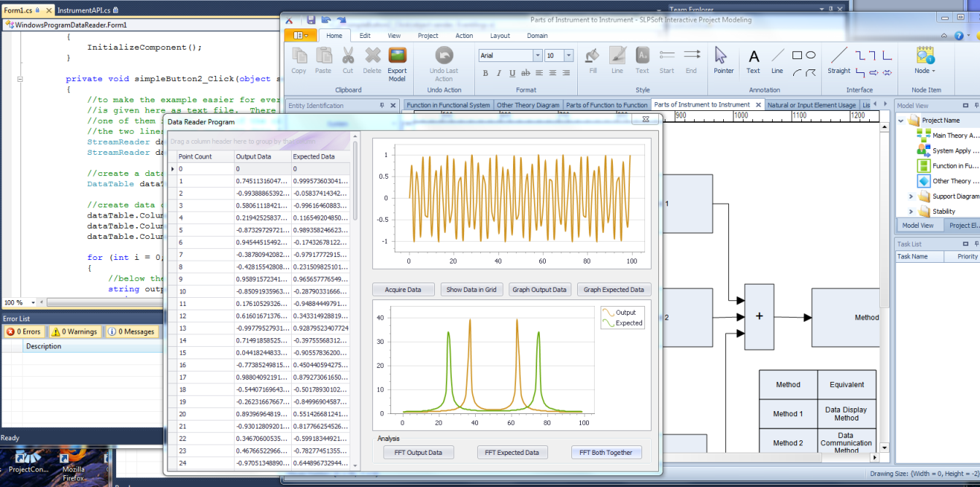Screen dimensions: 980x487
Task: Toggle the 0 Warnings filter
Action: point(75,331)
